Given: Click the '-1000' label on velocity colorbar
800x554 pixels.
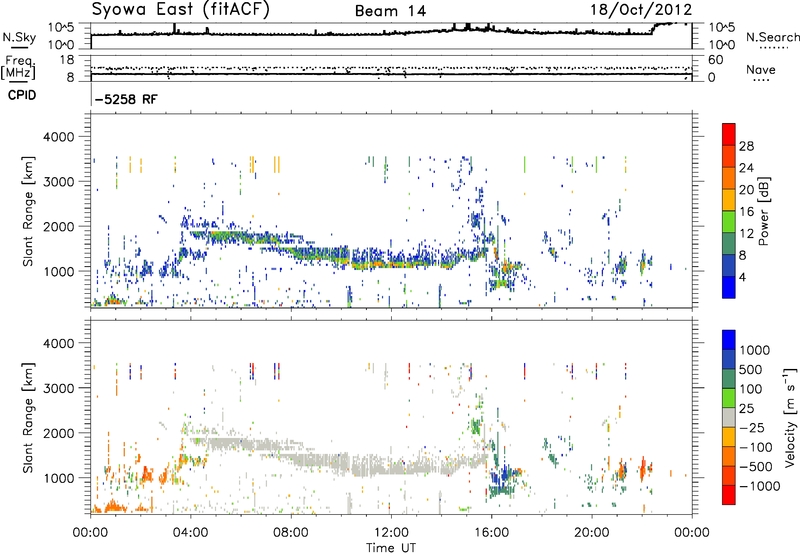Looking at the screenshot, I should click(759, 486).
